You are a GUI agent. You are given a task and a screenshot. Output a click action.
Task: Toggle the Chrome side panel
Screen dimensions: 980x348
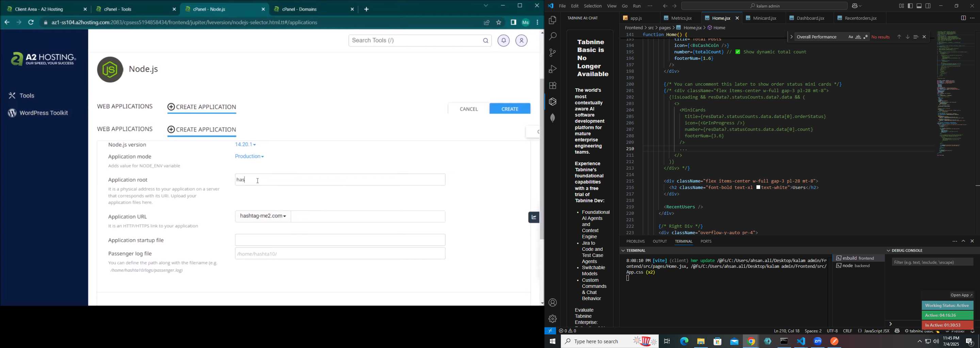tap(513, 22)
